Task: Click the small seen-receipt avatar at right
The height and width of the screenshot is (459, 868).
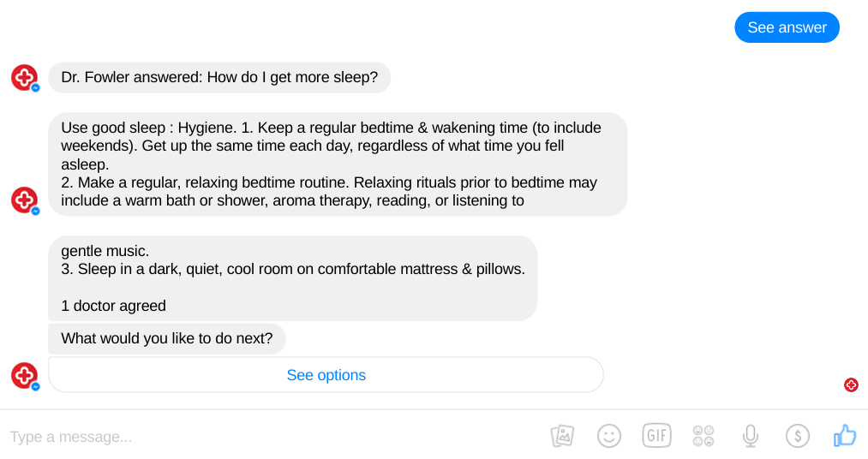Action: pos(851,384)
